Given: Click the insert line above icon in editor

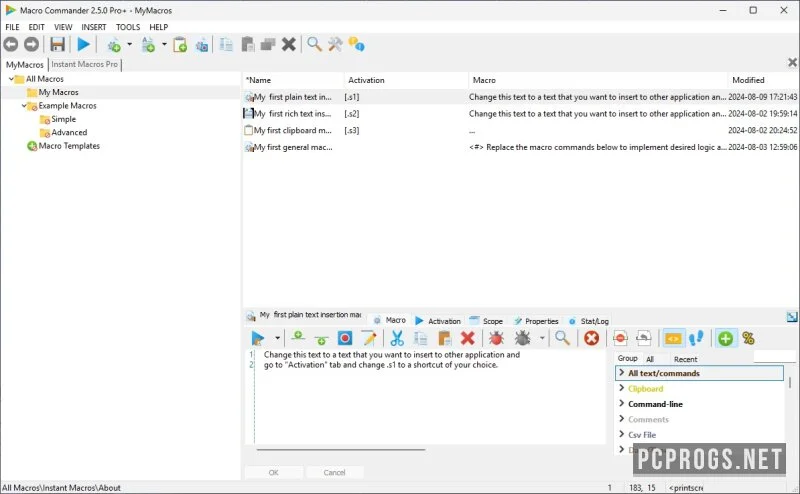Looking at the screenshot, I should (298, 337).
